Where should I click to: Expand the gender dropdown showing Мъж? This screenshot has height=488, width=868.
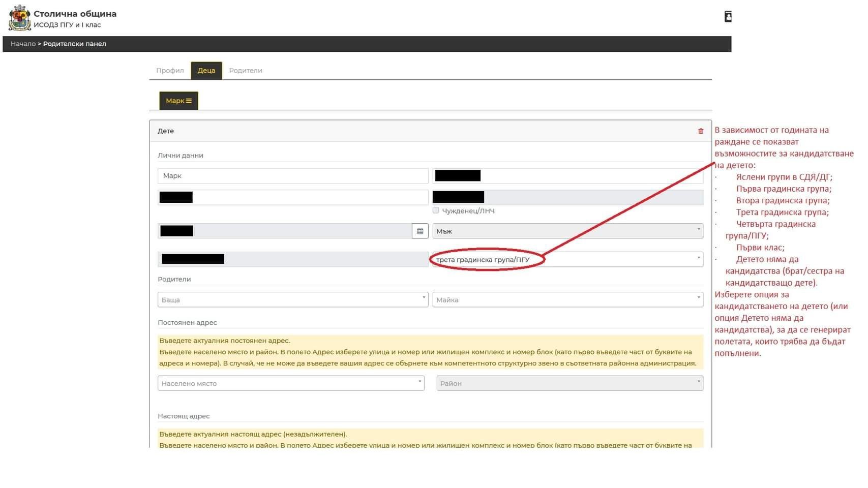567,231
